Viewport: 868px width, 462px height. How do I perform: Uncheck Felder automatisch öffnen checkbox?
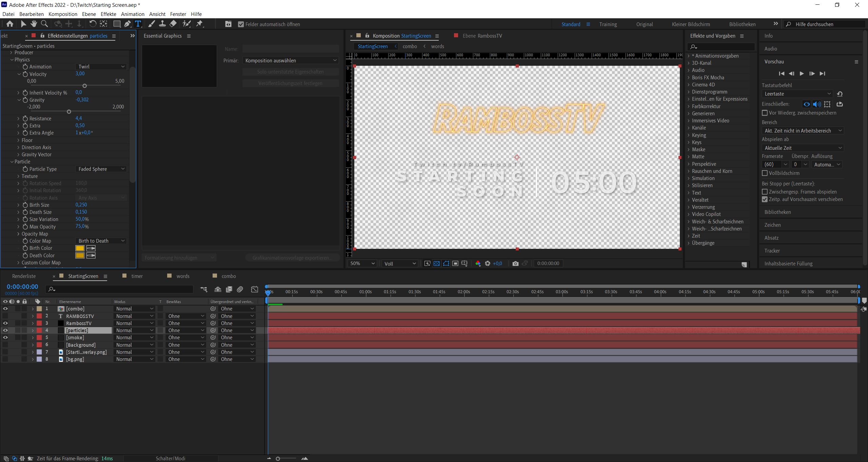pyautogui.click(x=241, y=24)
